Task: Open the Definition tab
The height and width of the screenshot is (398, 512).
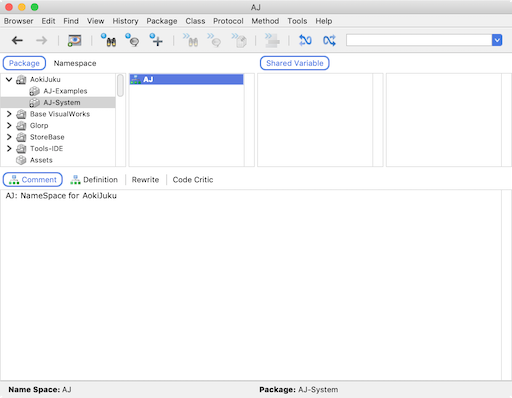Action: point(94,180)
